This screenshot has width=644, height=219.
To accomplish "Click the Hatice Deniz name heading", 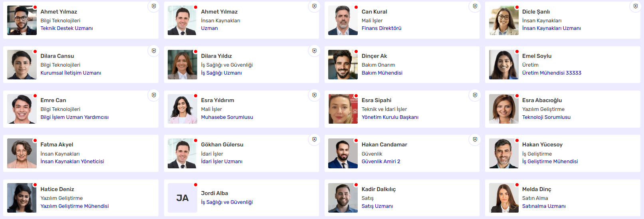I will coord(57,189).
